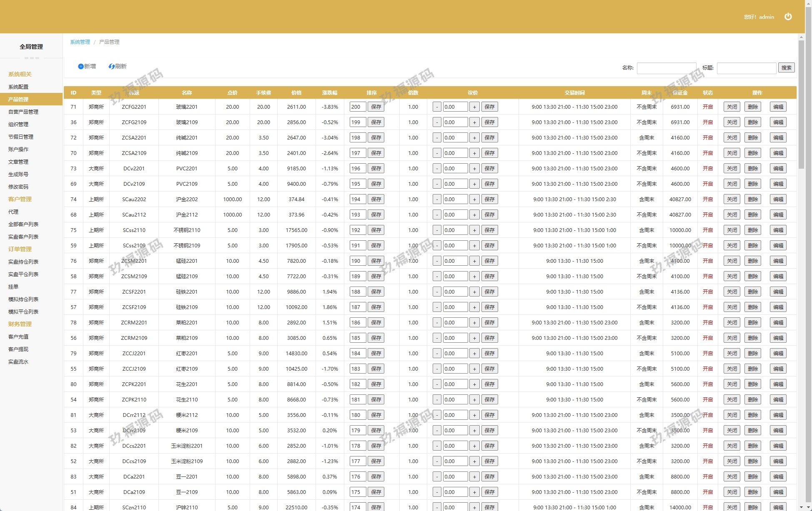
Task: Click the power logout icon
Action: tap(788, 17)
